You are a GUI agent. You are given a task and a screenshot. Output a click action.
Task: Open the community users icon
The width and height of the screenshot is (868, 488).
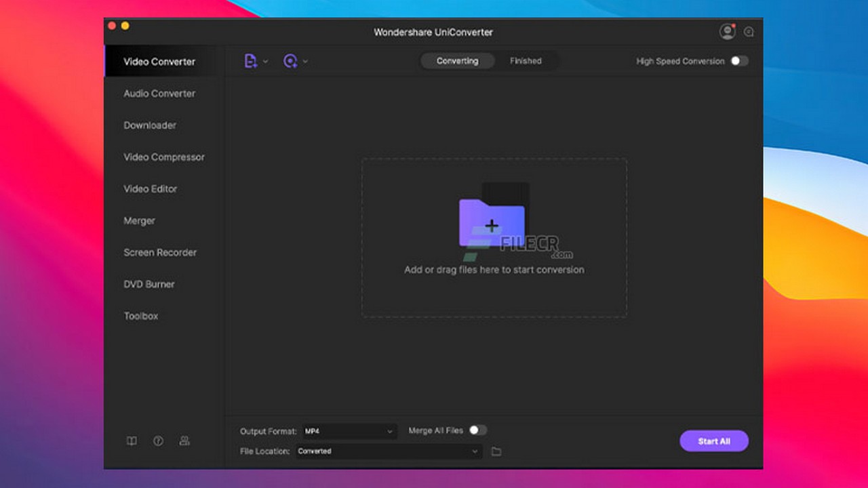(x=184, y=441)
